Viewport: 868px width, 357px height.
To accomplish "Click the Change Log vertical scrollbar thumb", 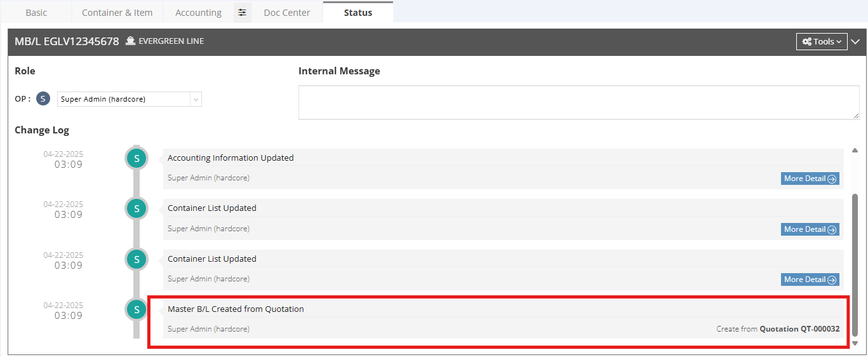I will coord(855,264).
